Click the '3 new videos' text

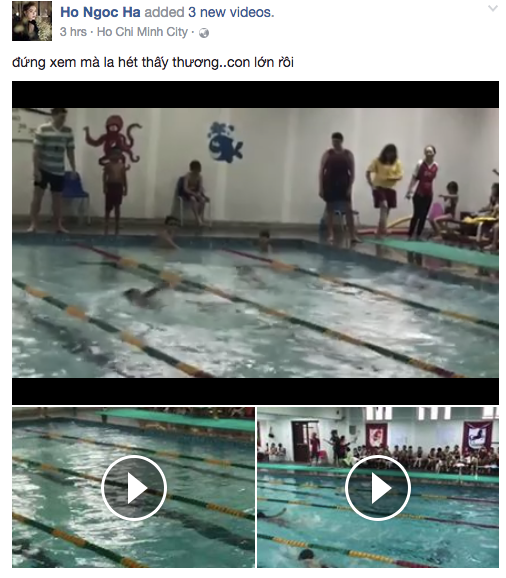(231, 12)
